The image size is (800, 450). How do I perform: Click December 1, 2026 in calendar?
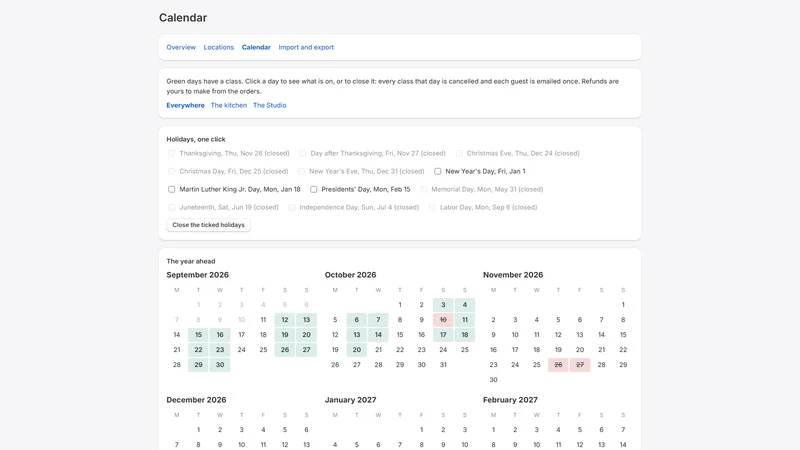198,430
